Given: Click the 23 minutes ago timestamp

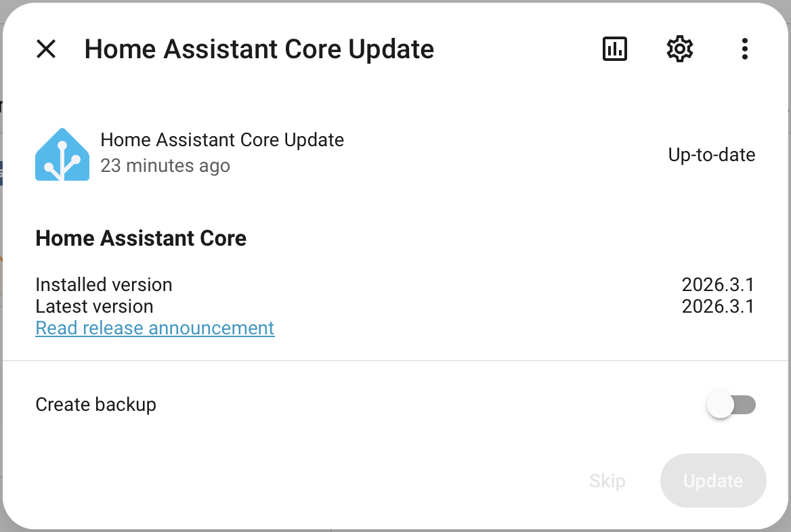Looking at the screenshot, I should click(x=165, y=165).
